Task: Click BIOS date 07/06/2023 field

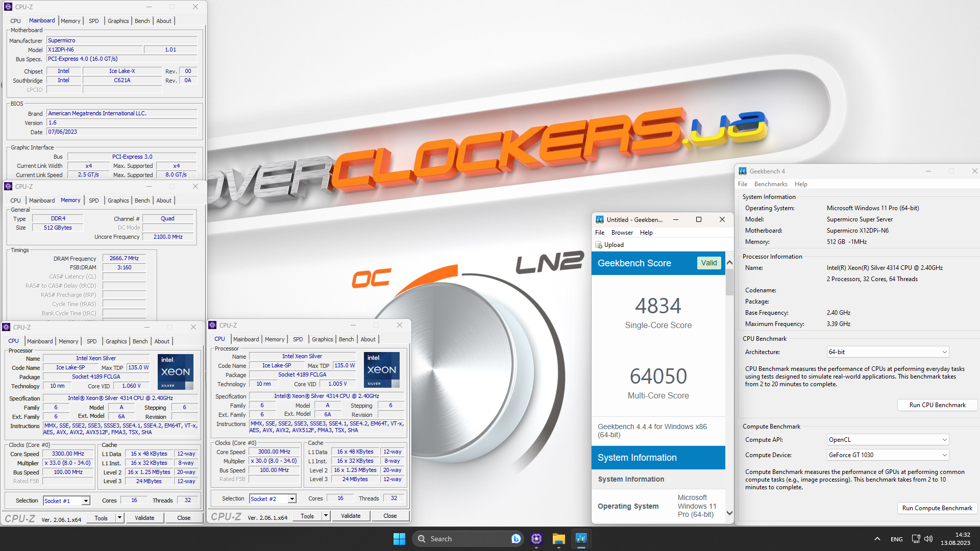Action: pyautogui.click(x=122, y=132)
